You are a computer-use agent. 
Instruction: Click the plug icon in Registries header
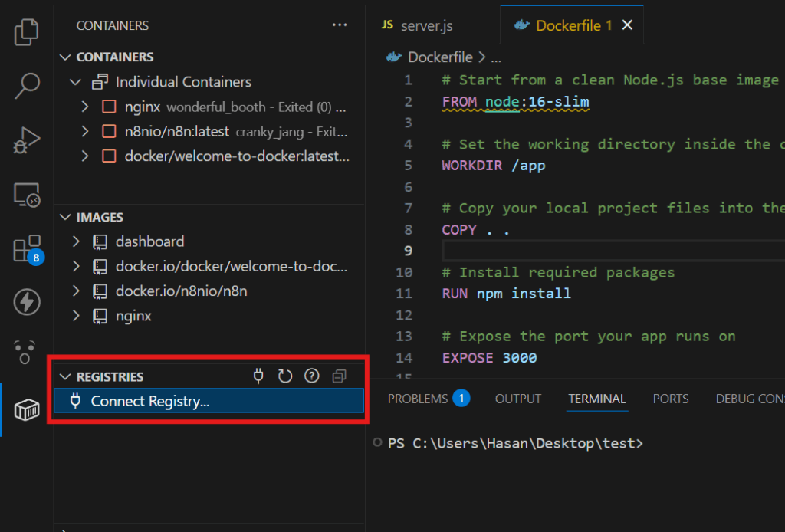pyautogui.click(x=258, y=376)
